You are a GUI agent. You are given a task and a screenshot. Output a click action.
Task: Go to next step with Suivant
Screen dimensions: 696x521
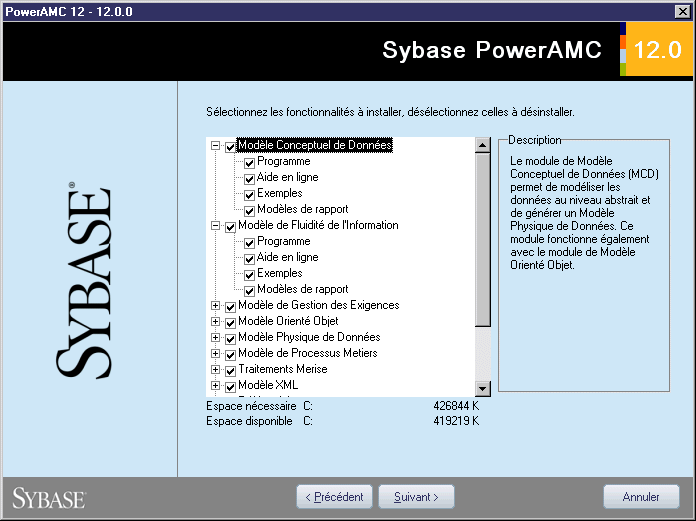tap(416, 497)
